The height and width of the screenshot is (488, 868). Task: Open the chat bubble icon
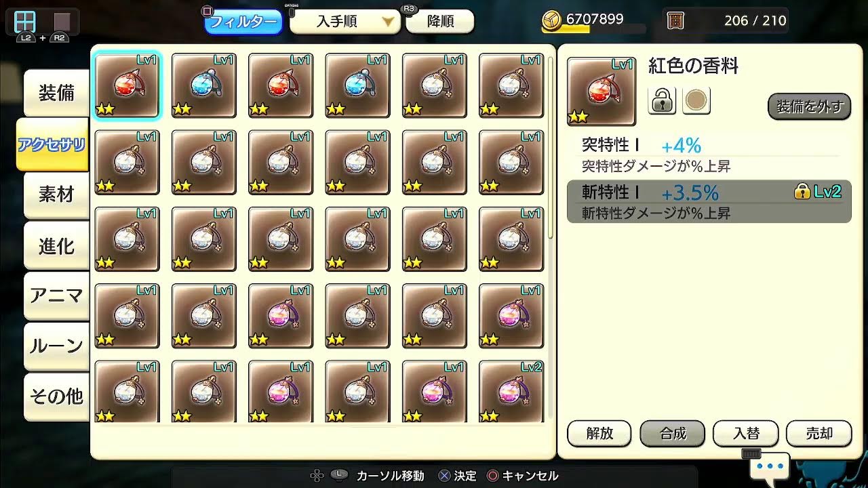770,466
